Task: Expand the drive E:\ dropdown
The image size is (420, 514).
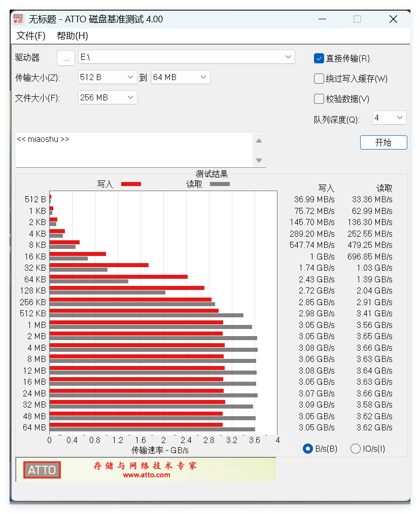Action: point(186,57)
